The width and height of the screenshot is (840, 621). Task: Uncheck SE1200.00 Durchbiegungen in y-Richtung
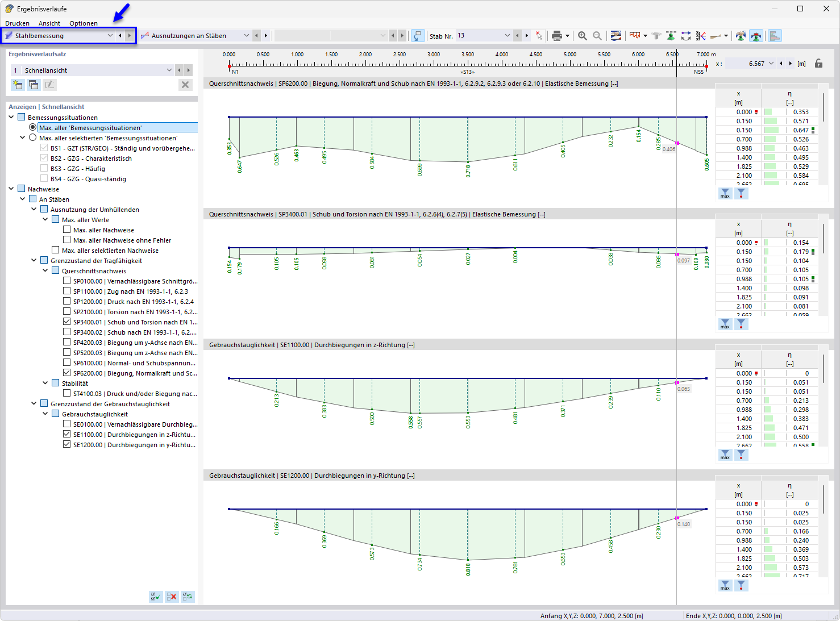(x=67, y=445)
